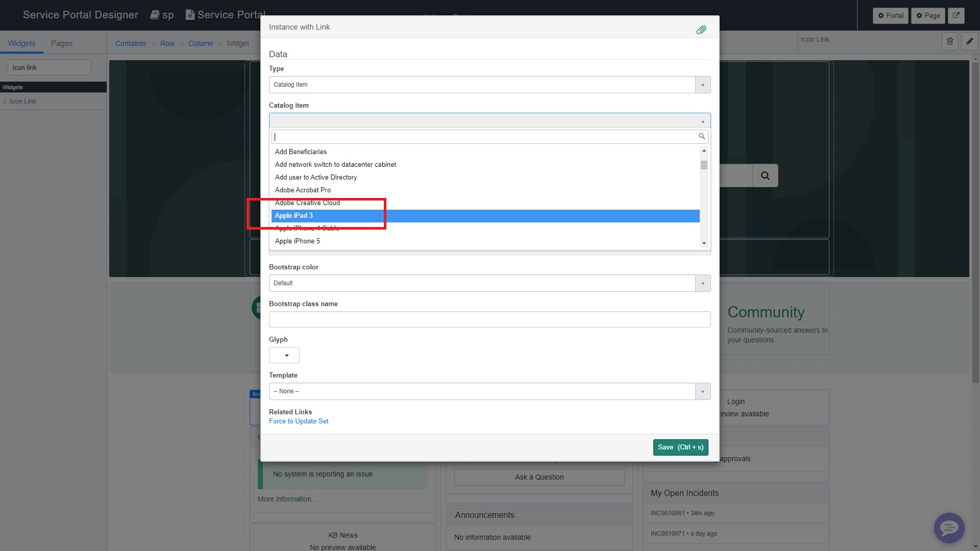This screenshot has height=551, width=980.
Task: Click the trash delete icon for Icon Link
Action: coord(949,41)
